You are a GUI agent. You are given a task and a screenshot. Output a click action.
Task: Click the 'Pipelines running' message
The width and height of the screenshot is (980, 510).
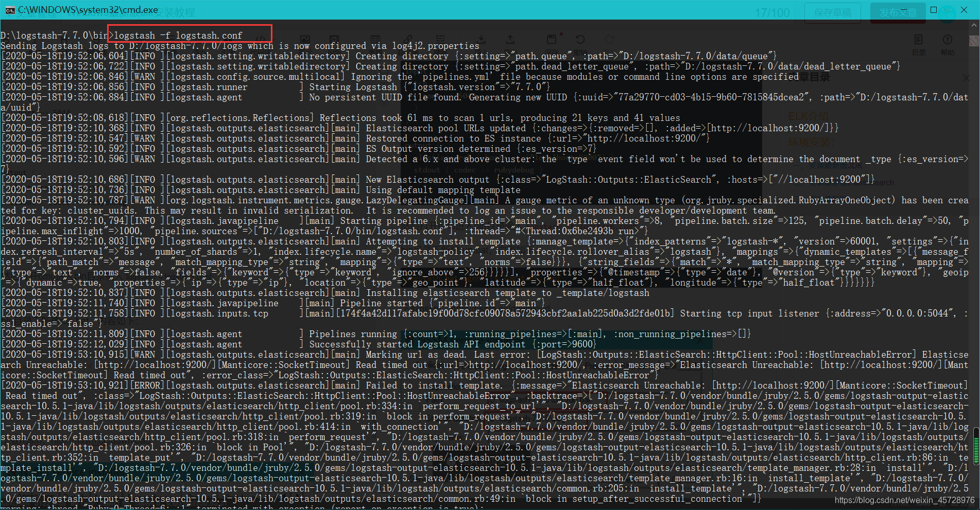pyautogui.click(x=353, y=334)
